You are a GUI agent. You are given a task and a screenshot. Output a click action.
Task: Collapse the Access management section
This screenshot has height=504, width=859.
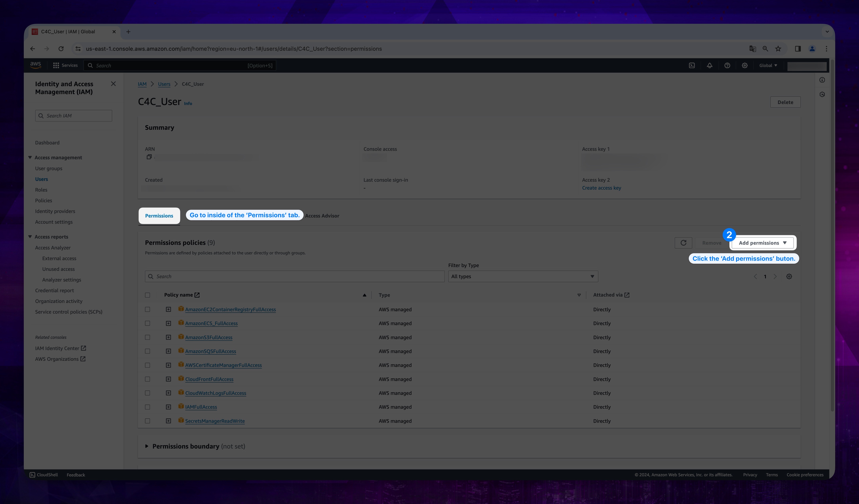(x=30, y=157)
